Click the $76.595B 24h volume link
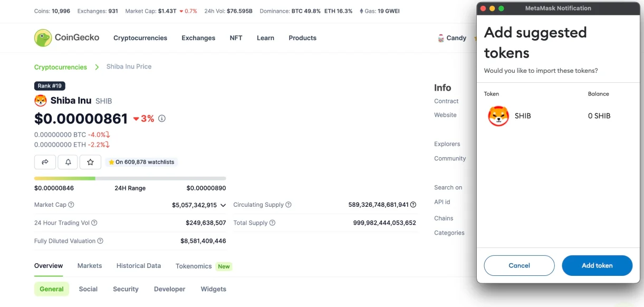The height and width of the screenshot is (307, 644). pyautogui.click(x=239, y=11)
